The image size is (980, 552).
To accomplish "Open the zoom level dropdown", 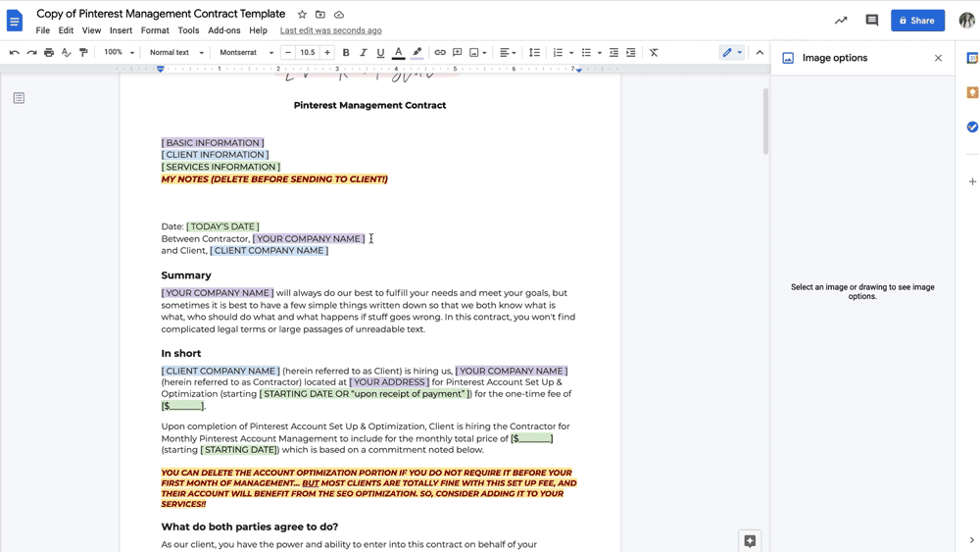I will click(118, 53).
